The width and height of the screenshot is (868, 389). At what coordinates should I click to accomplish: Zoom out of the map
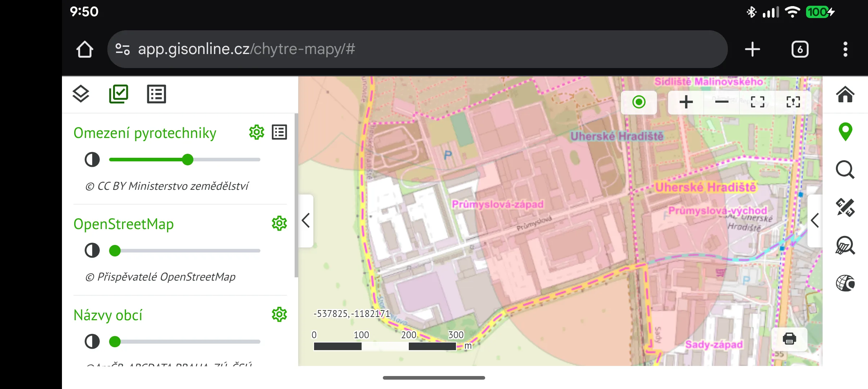click(722, 102)
